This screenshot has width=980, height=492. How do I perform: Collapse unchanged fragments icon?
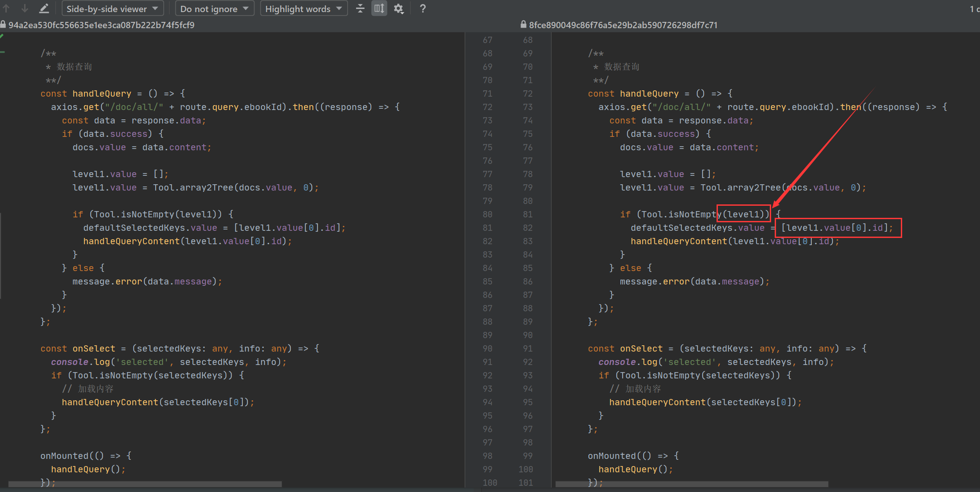click(360, 8)
